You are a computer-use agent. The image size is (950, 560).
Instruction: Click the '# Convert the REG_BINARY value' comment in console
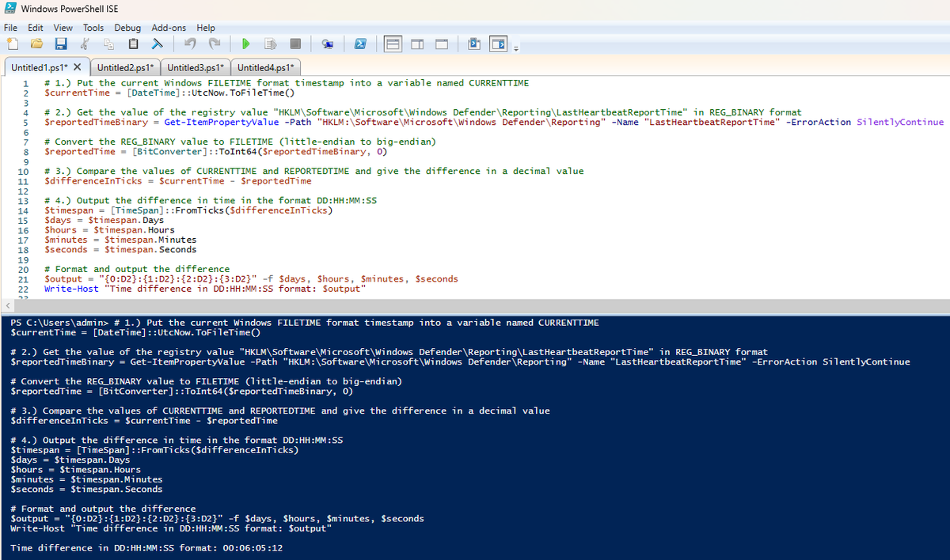pyautogui.click(x=207, y=381)
